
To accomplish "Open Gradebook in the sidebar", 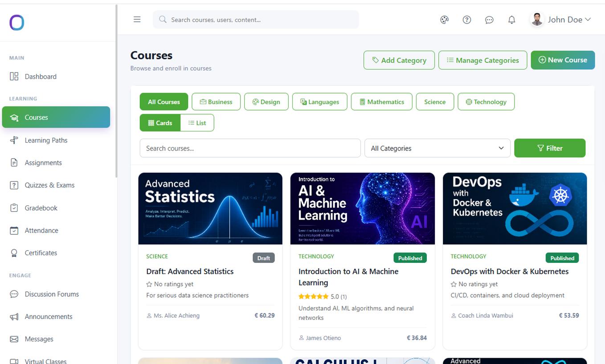I will point(56,208).
